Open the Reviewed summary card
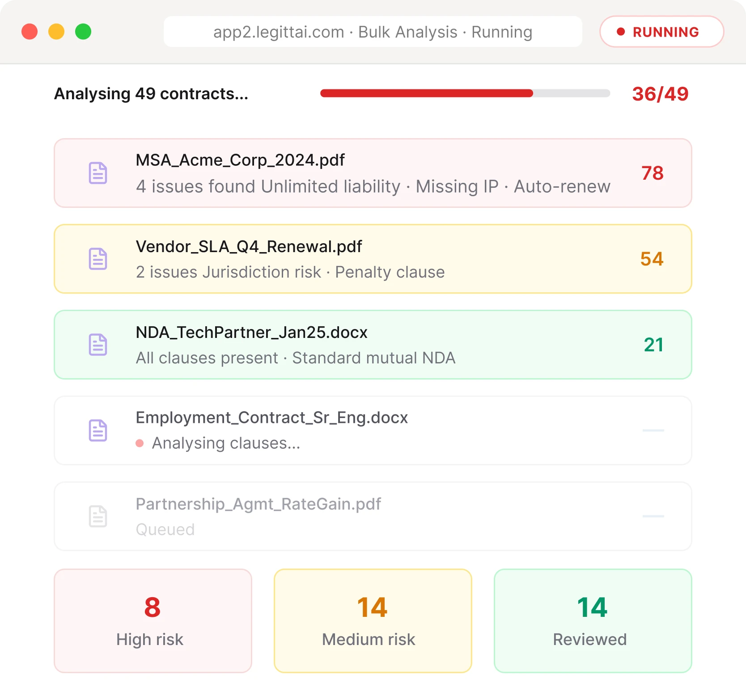Screen dimensions: 746x700 click(x=593, y=621)
